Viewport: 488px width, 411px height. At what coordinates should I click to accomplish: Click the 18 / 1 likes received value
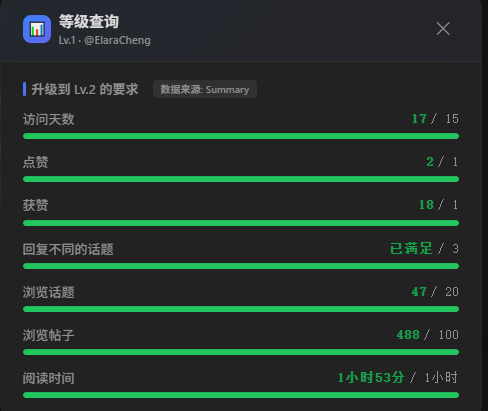point(439,205)
